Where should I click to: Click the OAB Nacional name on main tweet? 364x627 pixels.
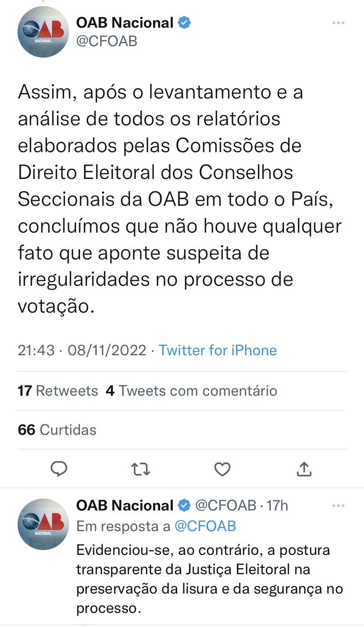pos(125,22)
